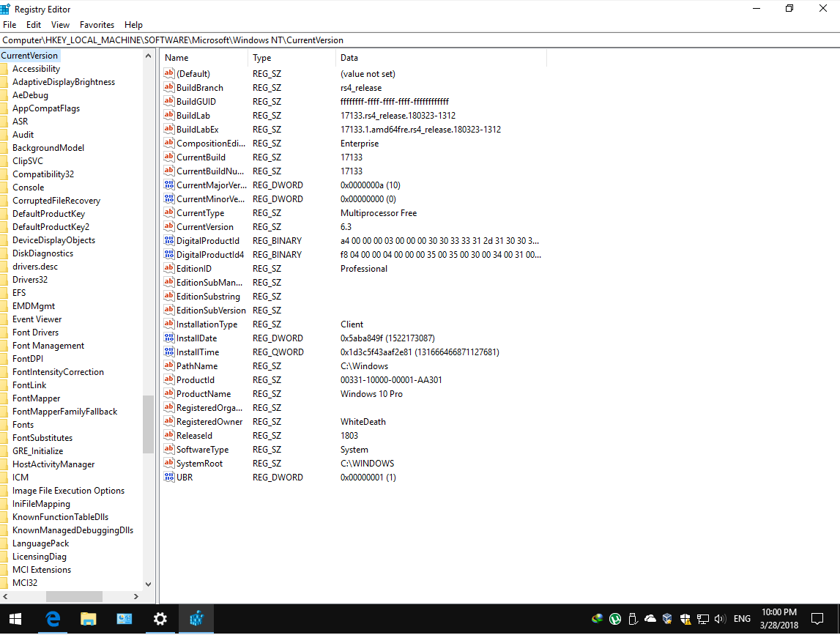Image resolution: width=840 pixels, height=635 pixels.
Task: Open the Favorites menu
Action: pos(97,25)
